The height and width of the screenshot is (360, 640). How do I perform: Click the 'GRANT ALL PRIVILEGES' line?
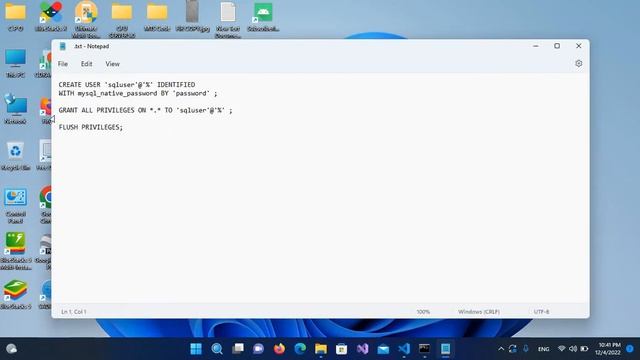(145, 110)
